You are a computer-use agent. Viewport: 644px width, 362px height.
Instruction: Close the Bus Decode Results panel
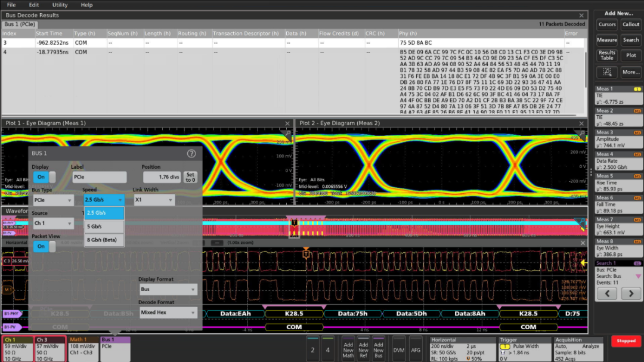tap(581, 16)
